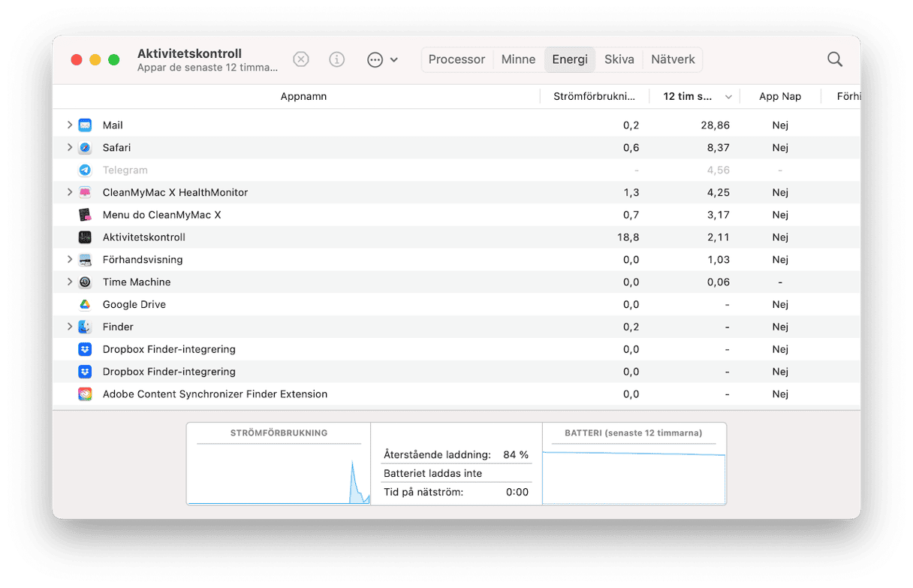Sort by the Appnamn column header
Image resolution: width=913 pixels, height=588 pixels.
tap(303, 96)
